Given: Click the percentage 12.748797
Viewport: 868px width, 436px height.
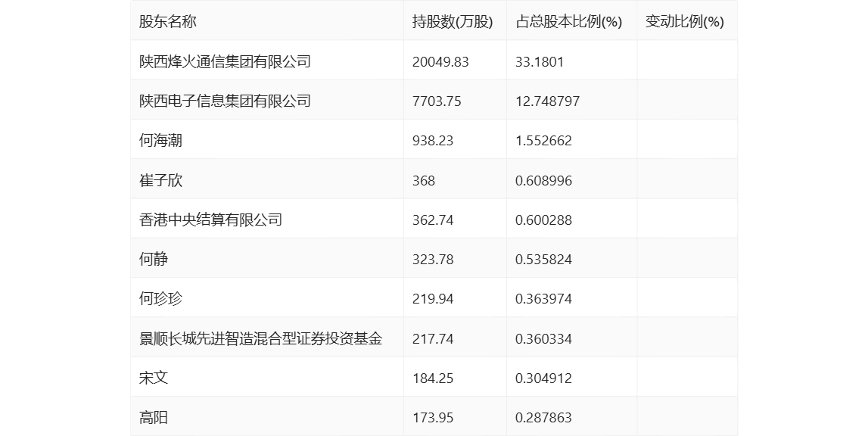Looking at the screenshot, I should (547, 101).
